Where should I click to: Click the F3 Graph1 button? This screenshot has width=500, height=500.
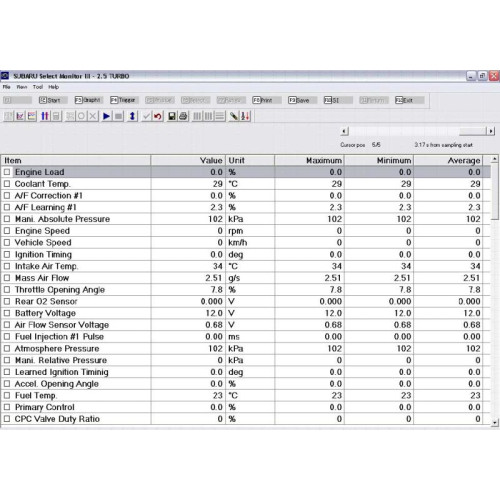pyautogui.click(x=88, y=100)
